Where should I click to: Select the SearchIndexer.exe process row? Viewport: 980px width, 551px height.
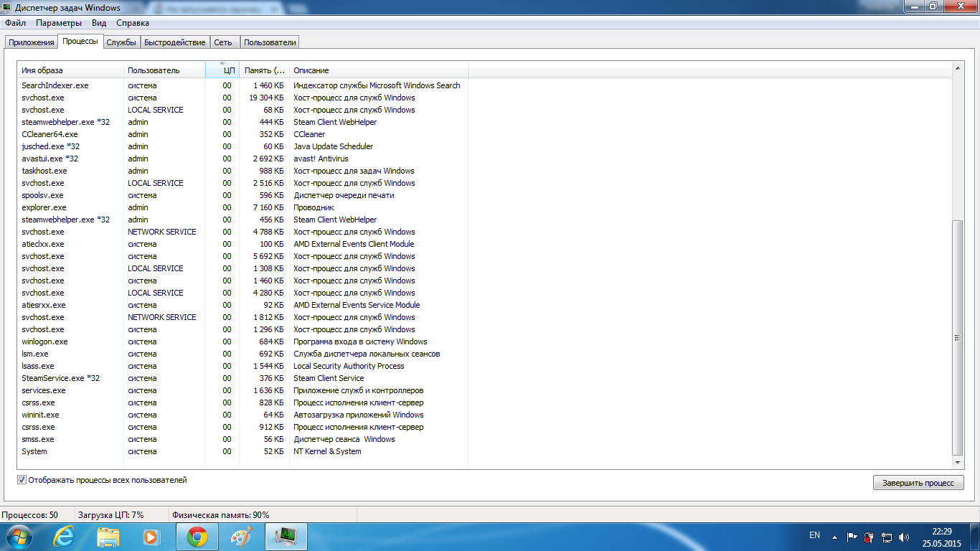pos(242,85)
